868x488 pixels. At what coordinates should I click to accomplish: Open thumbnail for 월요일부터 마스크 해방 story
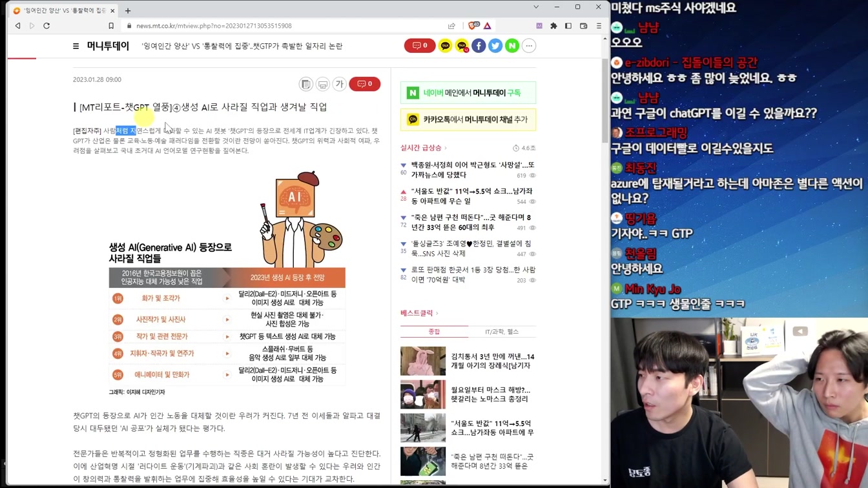click(423, 395)
